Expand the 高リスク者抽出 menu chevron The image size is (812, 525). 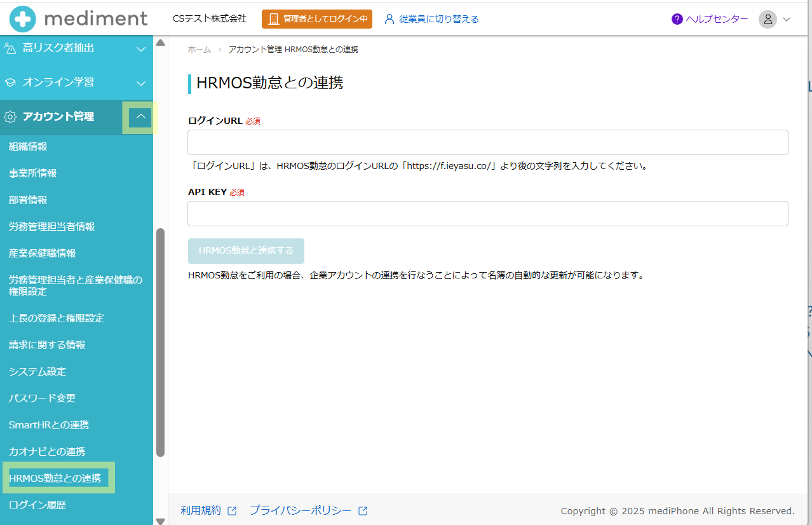tap(141, 48)
